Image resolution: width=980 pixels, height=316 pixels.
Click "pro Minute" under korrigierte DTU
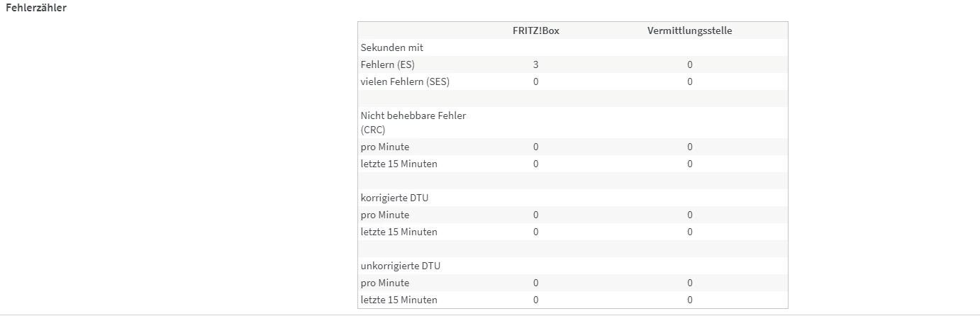[385, 215]
